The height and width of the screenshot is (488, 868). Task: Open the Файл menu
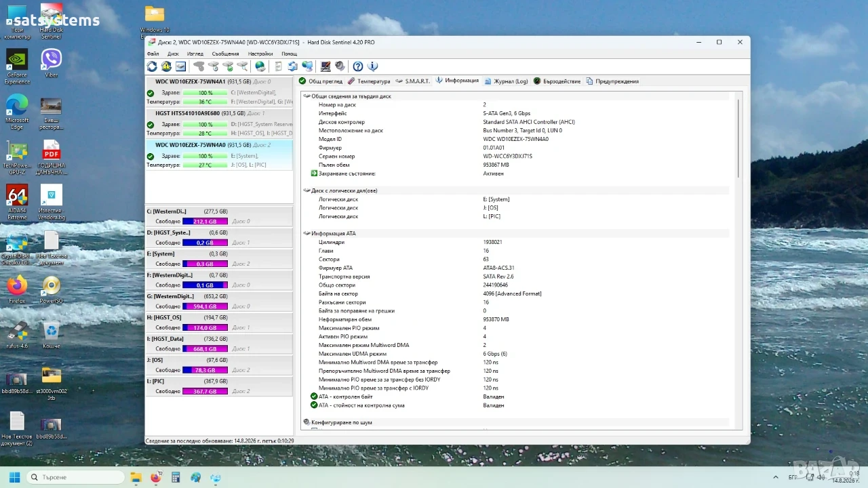153,54
